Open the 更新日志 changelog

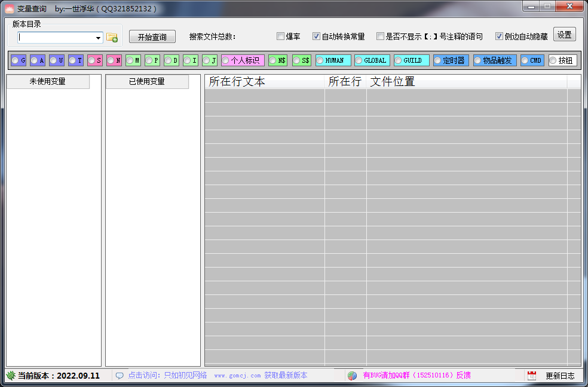pos(560,376)
